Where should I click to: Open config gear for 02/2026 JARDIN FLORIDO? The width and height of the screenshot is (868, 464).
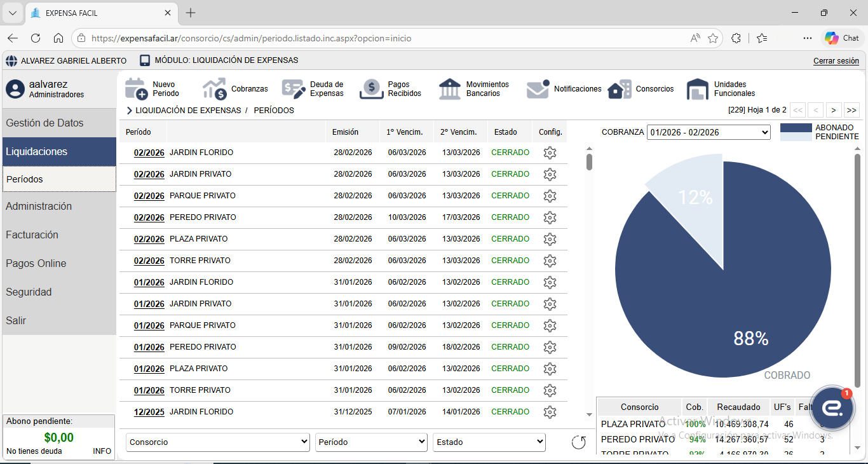point(550,153)
